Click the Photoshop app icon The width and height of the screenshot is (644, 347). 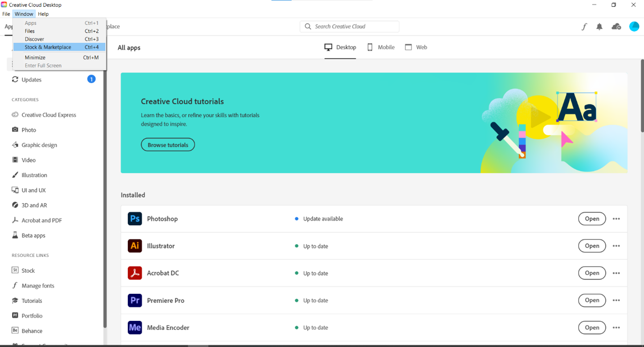[135, 219]
